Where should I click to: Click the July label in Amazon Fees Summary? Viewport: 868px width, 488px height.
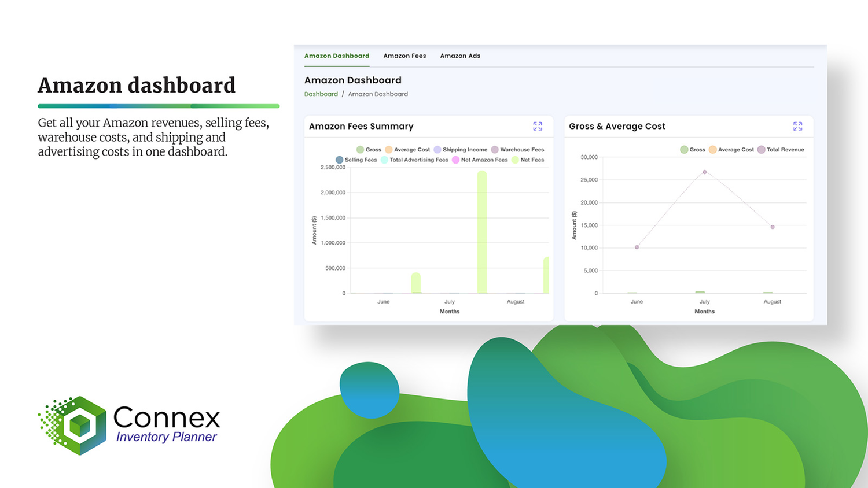(x=450, y=302)
